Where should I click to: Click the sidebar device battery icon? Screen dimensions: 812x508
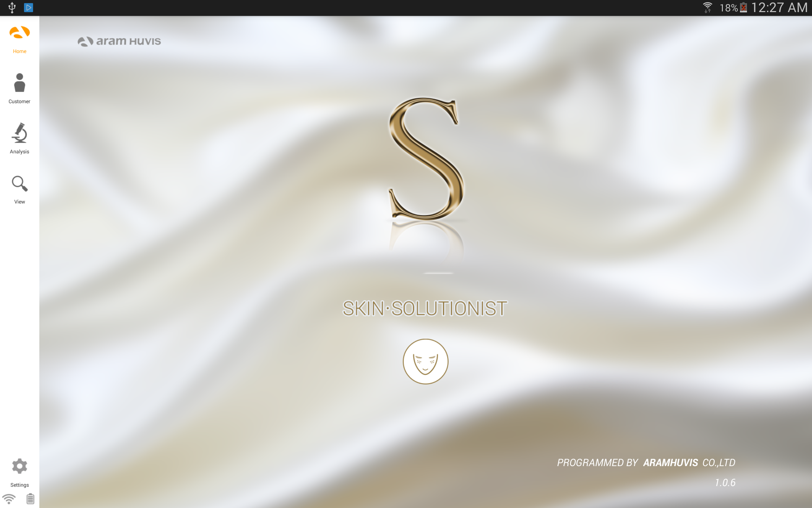[30, 498]
